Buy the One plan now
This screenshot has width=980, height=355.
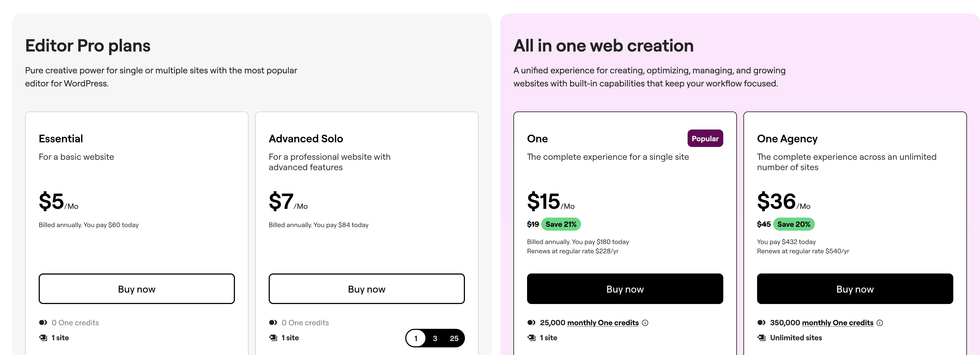(x=625, y=289)
